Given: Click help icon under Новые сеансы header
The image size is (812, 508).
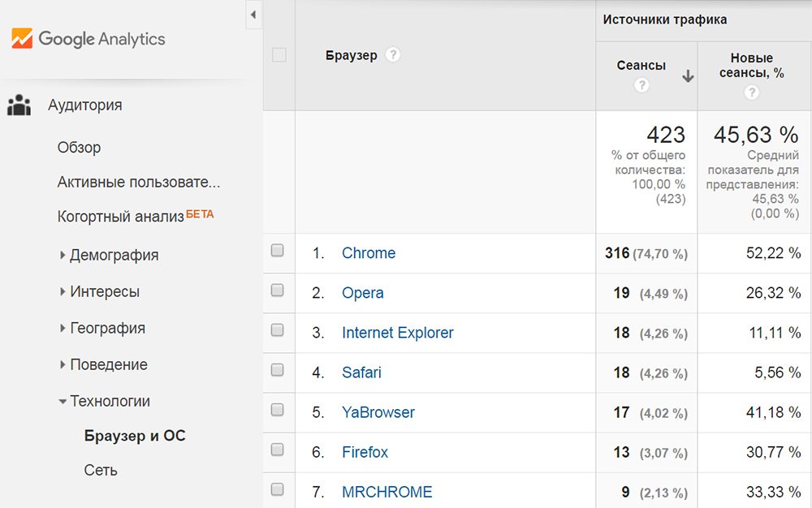Looking at the screenshot, I should pyautogui.click(x=751, y=93).
